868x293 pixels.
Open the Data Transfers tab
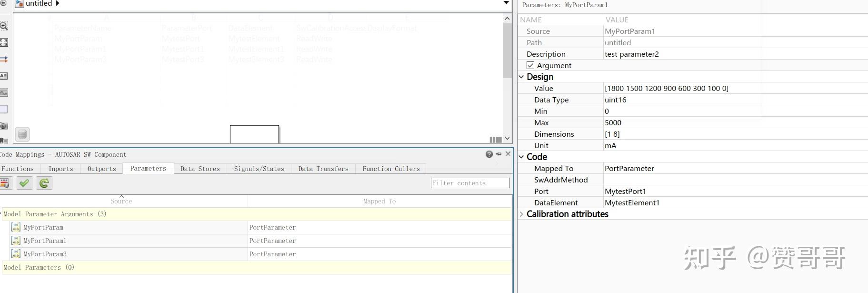click(323, 169)
